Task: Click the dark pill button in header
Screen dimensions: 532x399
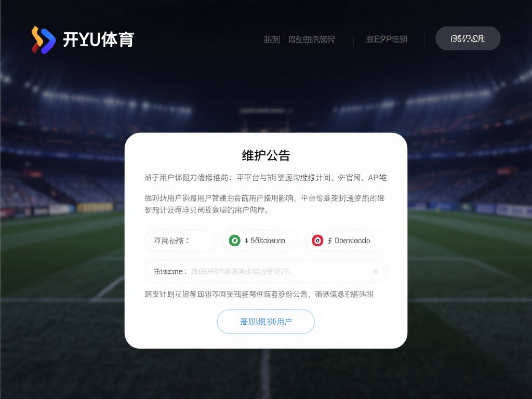Action: coord(468,38)
